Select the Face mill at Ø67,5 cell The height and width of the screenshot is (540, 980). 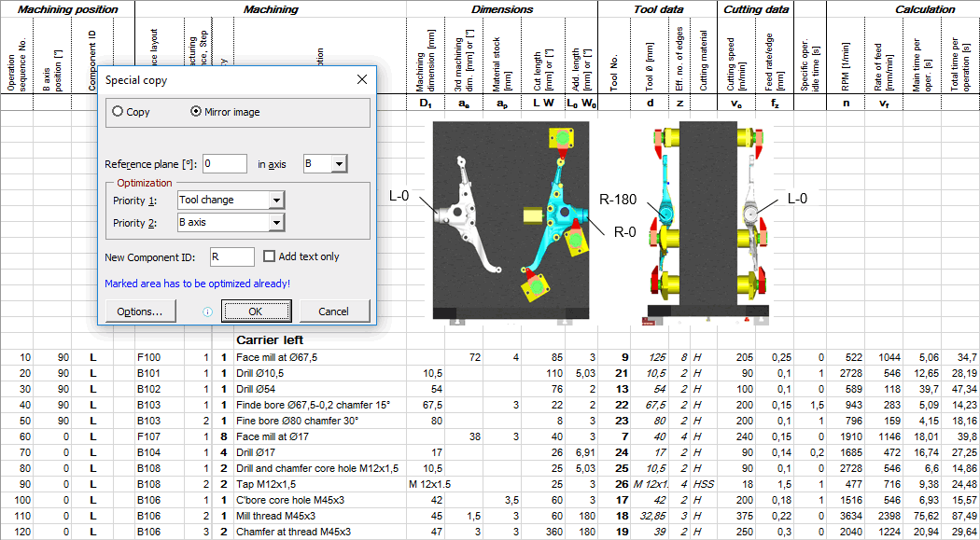click(x=277, y=357)
